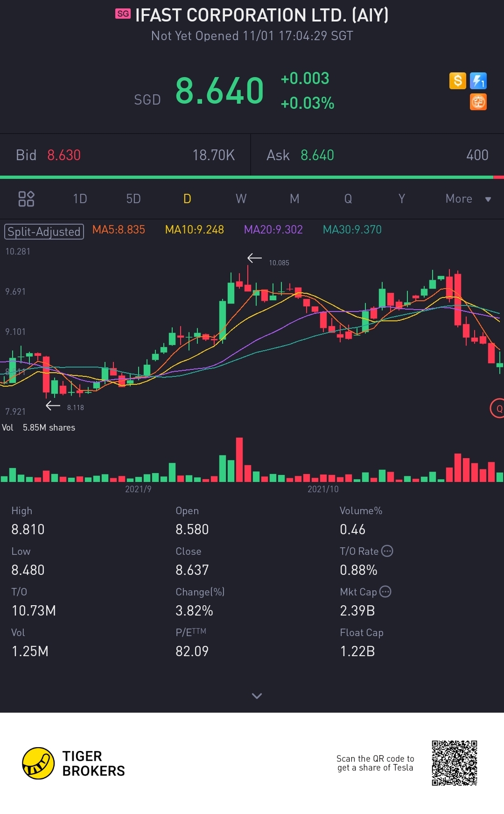504x814 pixels.
Task: Tap the Ask price 8.640
Action: click(x=317, y=155)
